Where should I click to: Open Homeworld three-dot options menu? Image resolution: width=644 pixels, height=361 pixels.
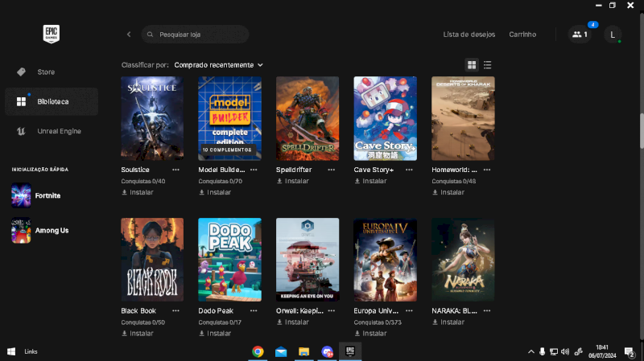coord(487,170)
